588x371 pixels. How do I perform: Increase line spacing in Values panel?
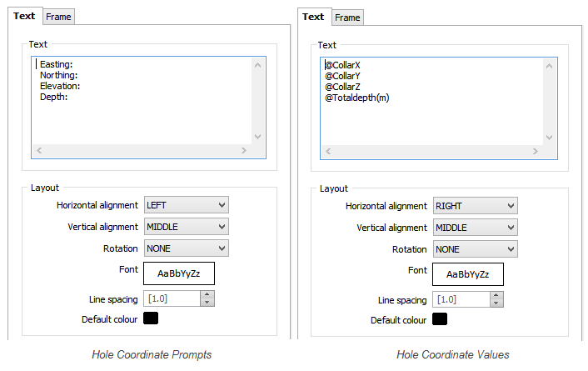coord(496,296)
